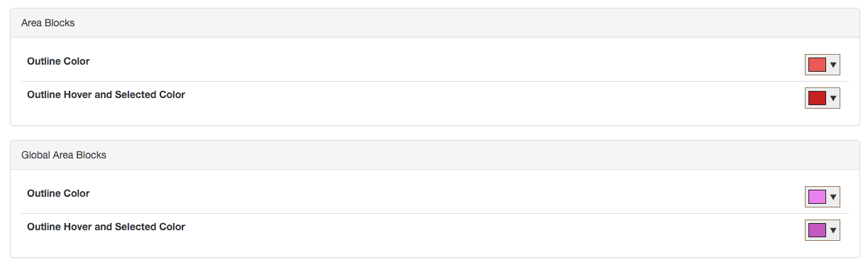Select Global Area Blocks Outline Hover and Selected Color label
868x265 pixels.
click(x=106, y=227)
